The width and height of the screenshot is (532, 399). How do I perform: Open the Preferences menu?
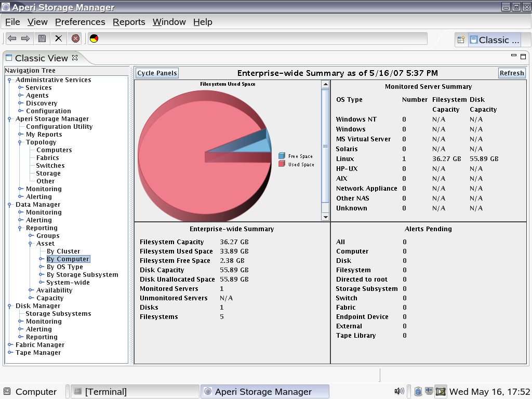point(80,22)
